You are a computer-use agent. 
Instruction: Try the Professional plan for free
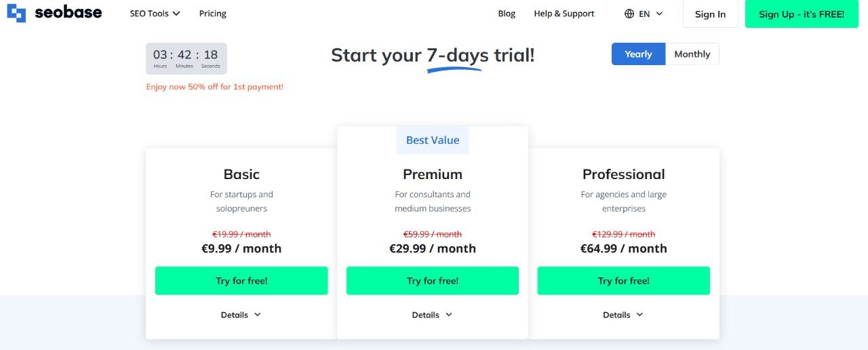click(624, 281)
